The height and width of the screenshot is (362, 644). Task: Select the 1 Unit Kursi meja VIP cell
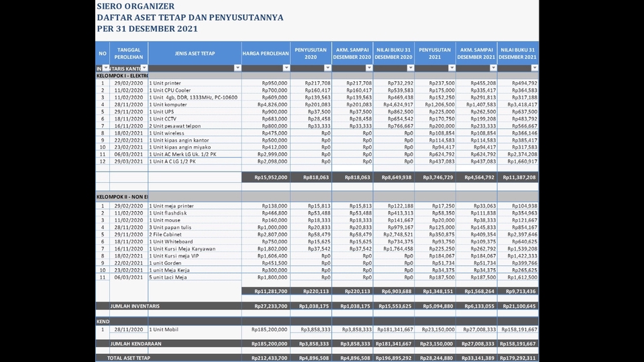click(x=195, y=255)
